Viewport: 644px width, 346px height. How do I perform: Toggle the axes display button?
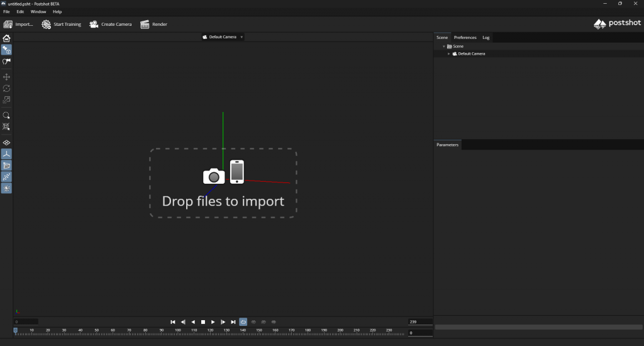[7, 154]
